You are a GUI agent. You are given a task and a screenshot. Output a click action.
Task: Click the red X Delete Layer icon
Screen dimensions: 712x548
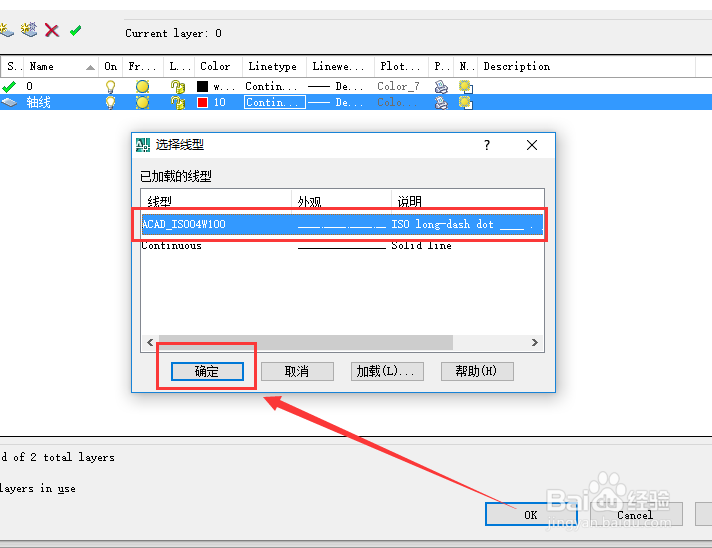(x=52, y=30)
